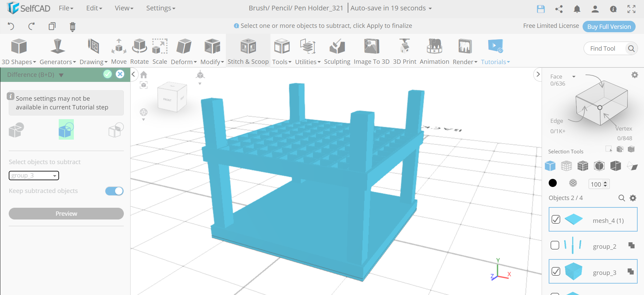Screen dimensions: 644x295
Task: Apply Difference with green checkmark
Action: click(x=107, y=74)
